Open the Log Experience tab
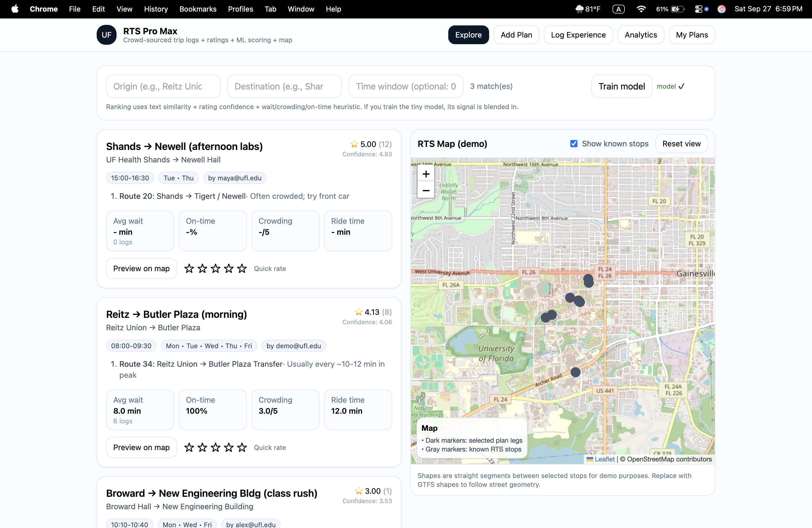 (578, 35)
